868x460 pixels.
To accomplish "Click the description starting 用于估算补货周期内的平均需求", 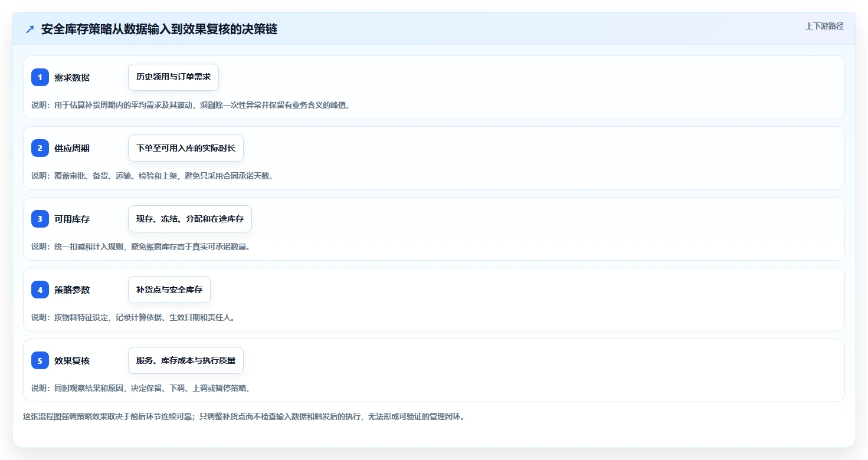I will point(191,105).
